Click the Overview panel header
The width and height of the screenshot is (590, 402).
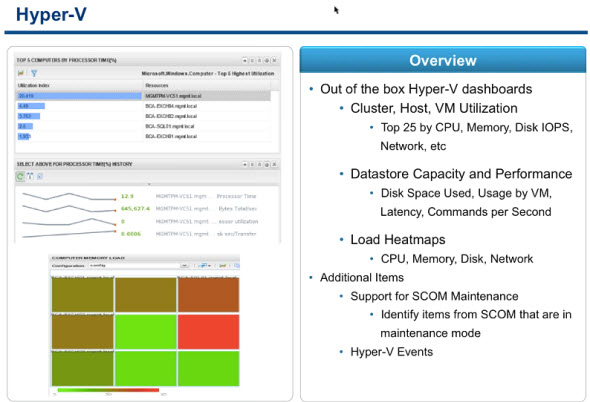[x=443, y=60]
